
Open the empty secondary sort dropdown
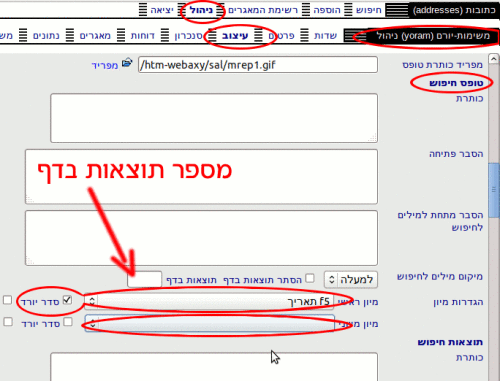[x=209, y=323]
